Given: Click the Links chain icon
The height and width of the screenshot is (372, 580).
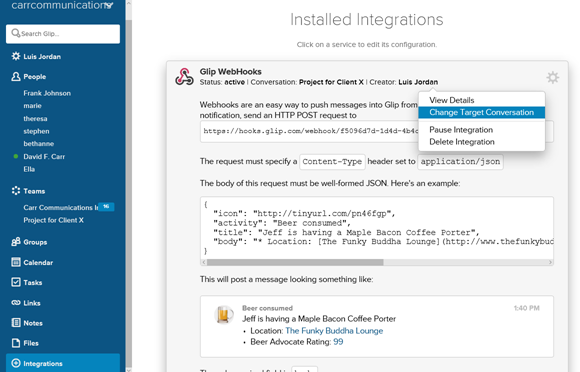Looking at the screenshot, I should [x=16, y=302].
